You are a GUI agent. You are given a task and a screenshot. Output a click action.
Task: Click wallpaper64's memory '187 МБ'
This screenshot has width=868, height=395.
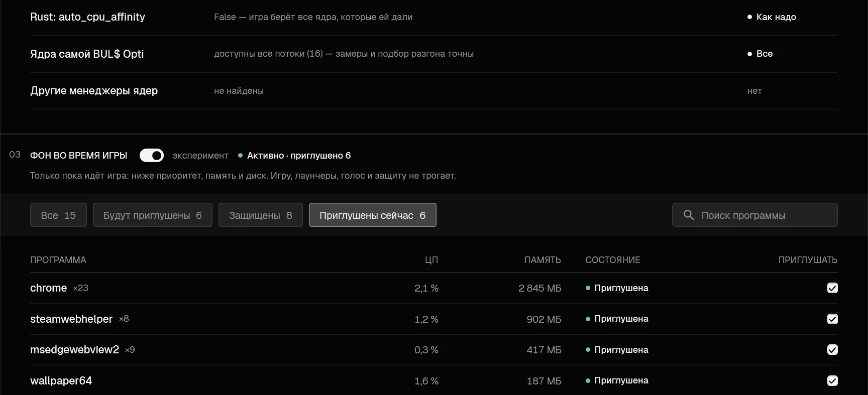pyautogui.click(x=544, y=381)
